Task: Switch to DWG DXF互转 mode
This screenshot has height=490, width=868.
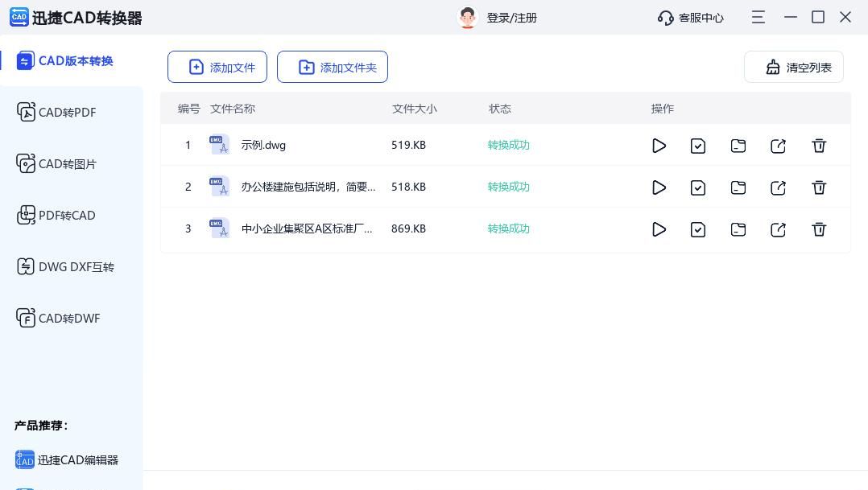Action: click(74, 266)
